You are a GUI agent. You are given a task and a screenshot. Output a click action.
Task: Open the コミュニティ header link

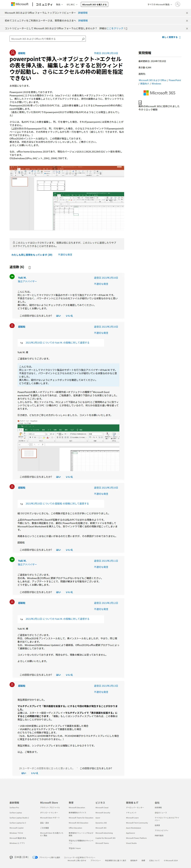pyautogui.click(x=44, y=4)
